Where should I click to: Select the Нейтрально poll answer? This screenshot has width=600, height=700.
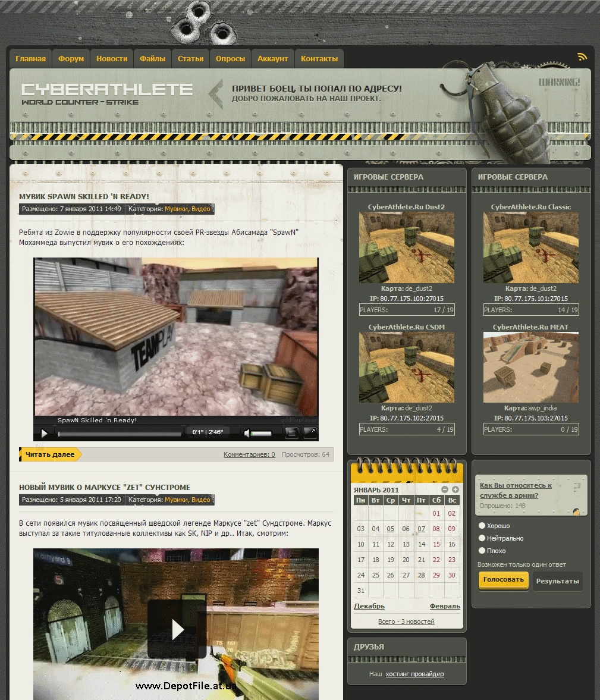tap(482, 538)
